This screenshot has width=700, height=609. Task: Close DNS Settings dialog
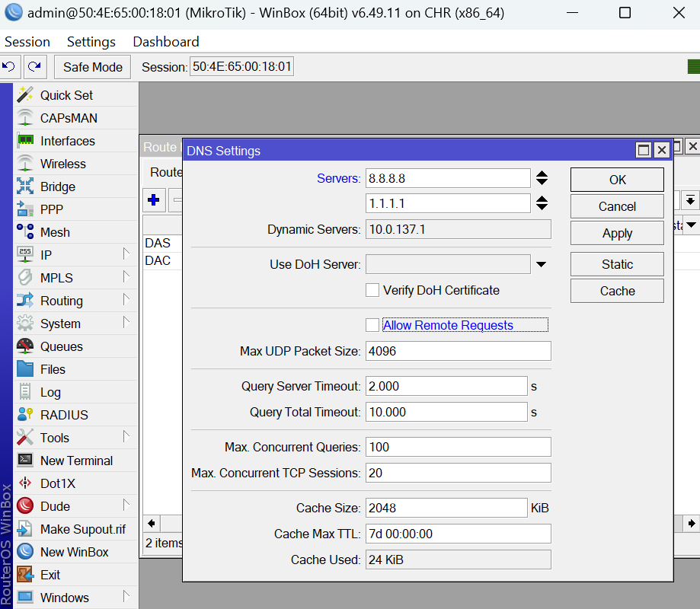[x=662, y=151]
